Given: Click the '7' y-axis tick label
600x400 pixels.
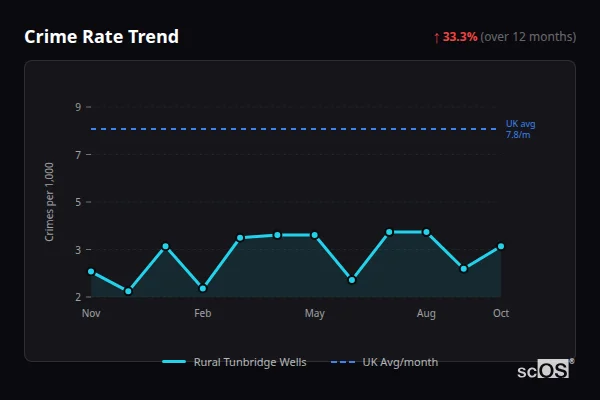Looking at the screenshot, I should pyautogui.click(x=78, y=155).
